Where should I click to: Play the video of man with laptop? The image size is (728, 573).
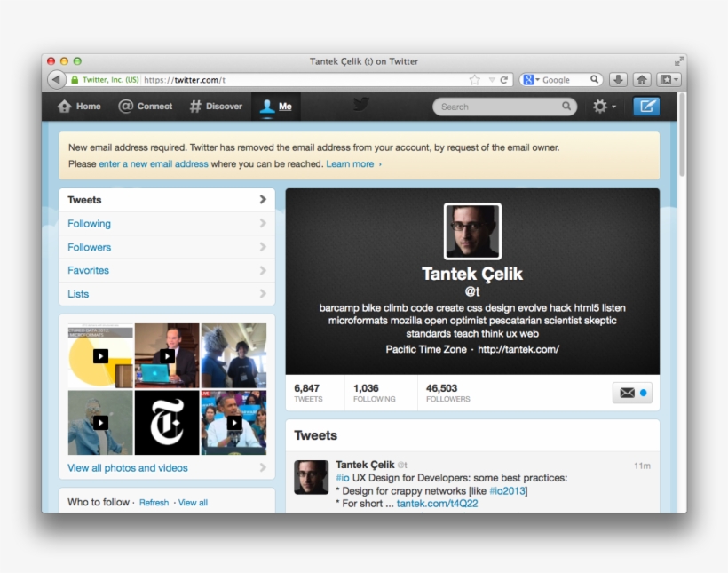click(167, 356)
